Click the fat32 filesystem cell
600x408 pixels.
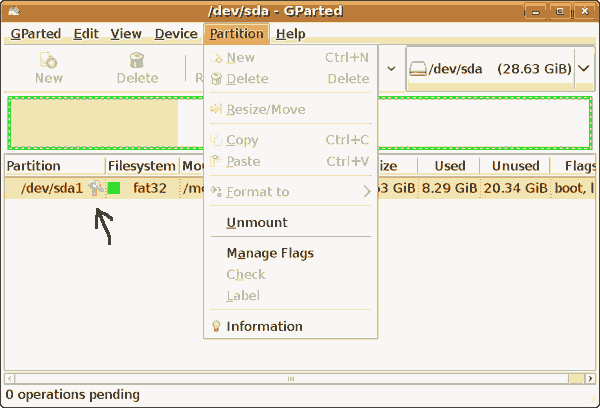pyautogui.click(x=150, y=188)
